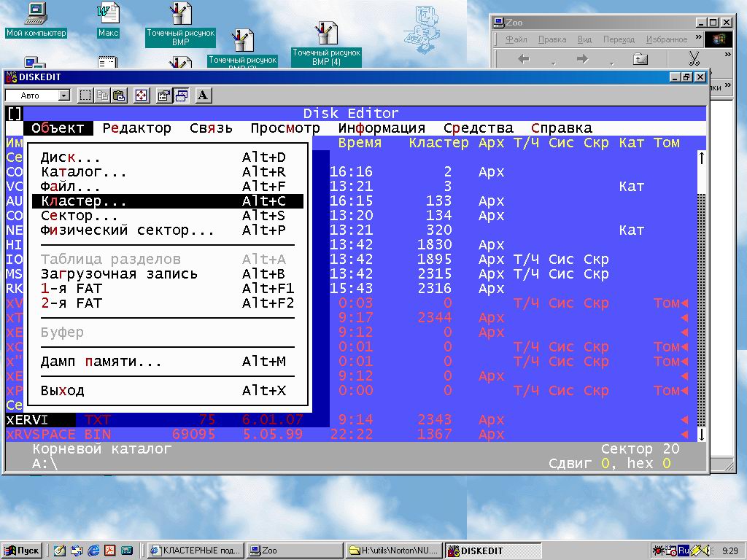
Task: Open the Forward history dropdown arrow in Zoo
Action: point(612,63)
